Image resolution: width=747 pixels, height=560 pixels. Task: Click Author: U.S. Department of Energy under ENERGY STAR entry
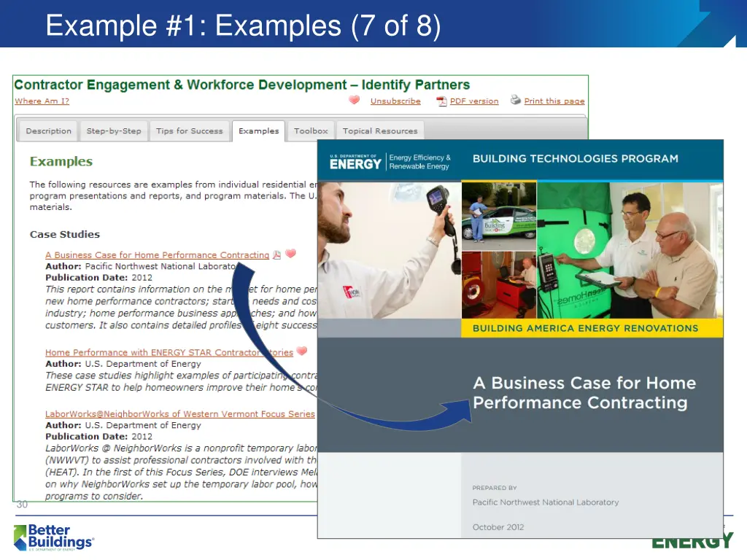123,364
